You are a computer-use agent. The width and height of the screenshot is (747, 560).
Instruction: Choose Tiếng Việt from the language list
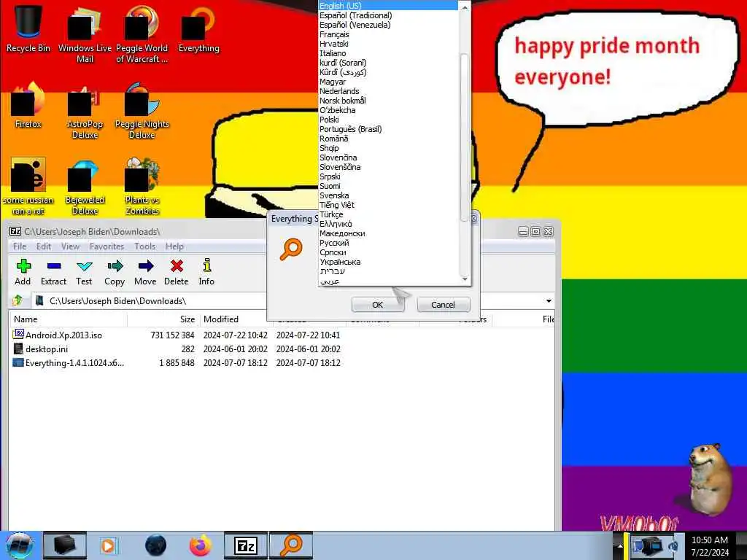click(388, 205)
